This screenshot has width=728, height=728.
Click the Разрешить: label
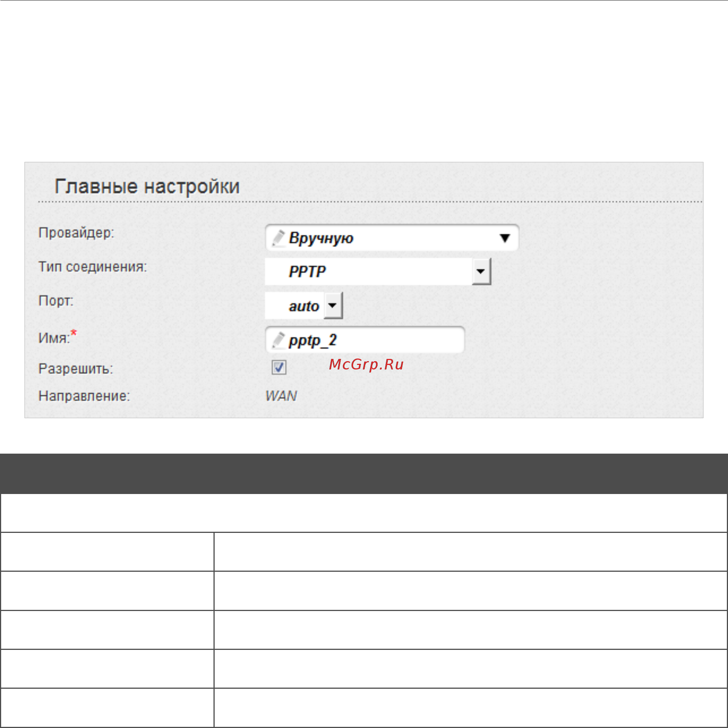pyautogui.click(x=76, y=369)
